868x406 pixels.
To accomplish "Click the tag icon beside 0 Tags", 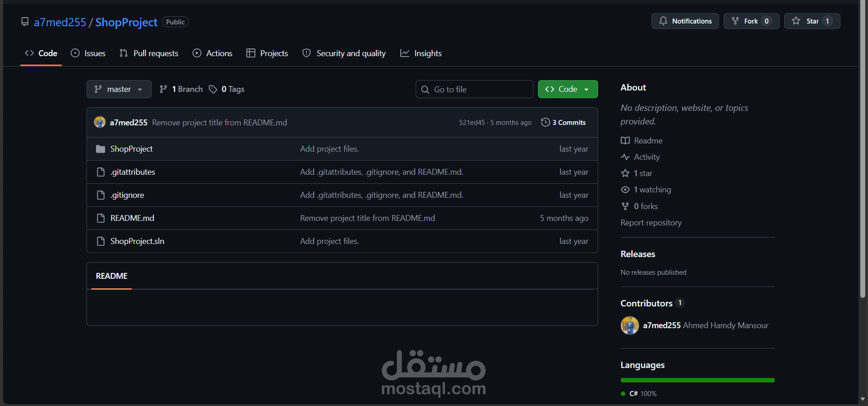I will pyautogui.click(x=213, y=89).
